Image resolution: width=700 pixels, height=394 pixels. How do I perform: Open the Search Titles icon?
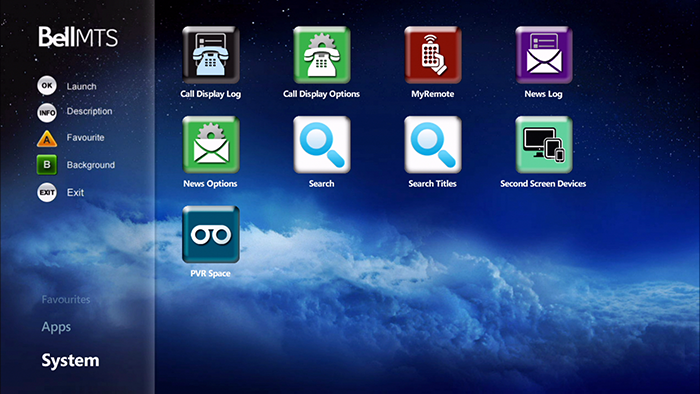pos(433,145)
